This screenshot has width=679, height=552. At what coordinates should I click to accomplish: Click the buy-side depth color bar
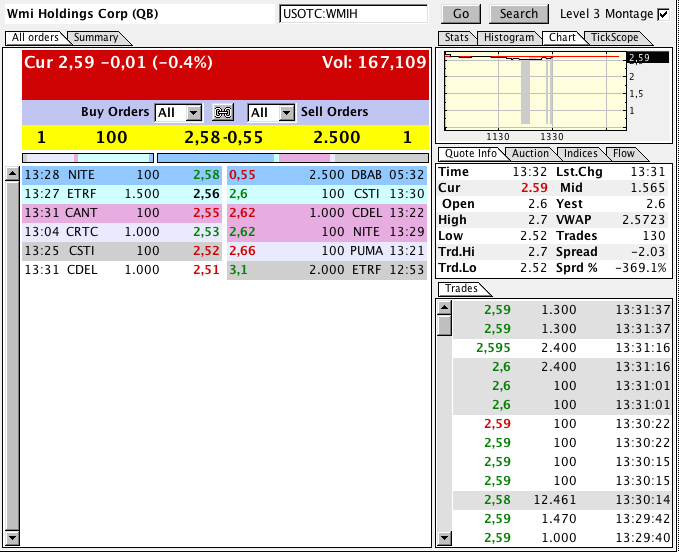[87, 157]
